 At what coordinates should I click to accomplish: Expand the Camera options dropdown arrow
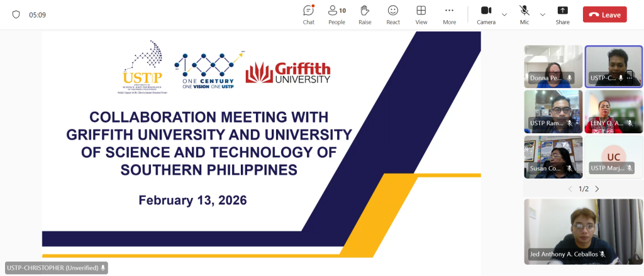[504, 14]
